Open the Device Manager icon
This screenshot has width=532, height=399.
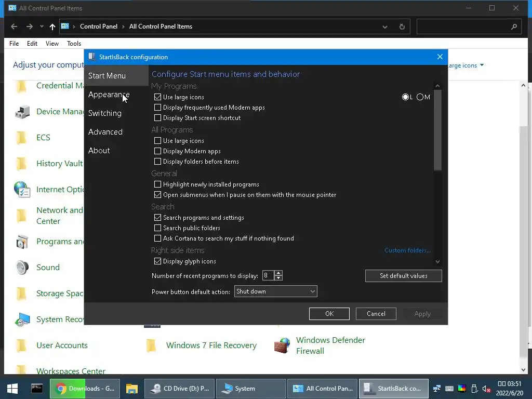click(x=22, y=112)
